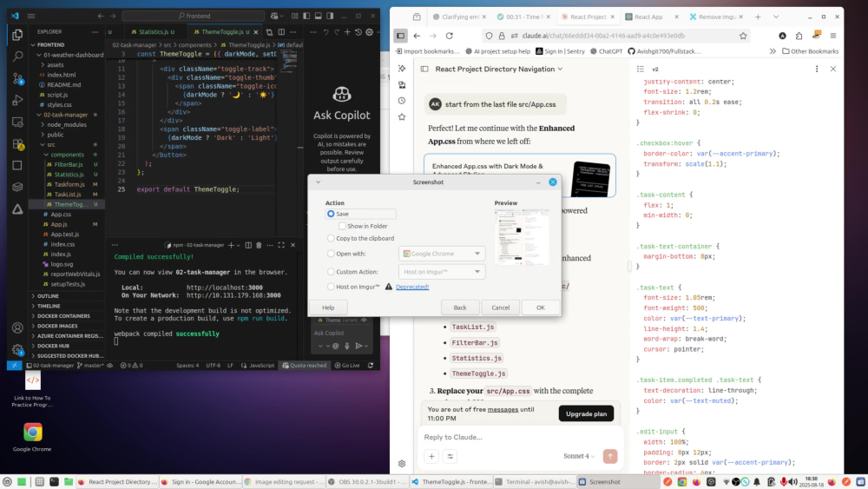The height and width of the screenshot is (489, 868).
Task: Open Firefox application hamburger menu
Action: coord(833,36)
